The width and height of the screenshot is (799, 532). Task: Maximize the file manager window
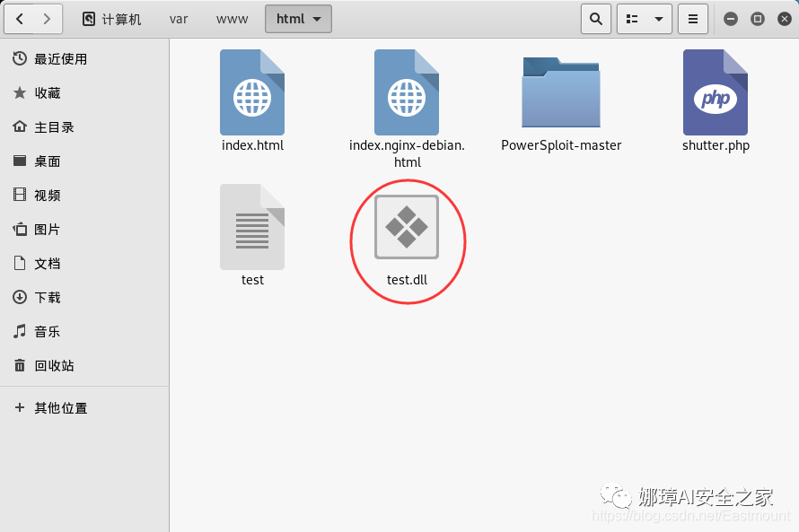pos(758,20)
